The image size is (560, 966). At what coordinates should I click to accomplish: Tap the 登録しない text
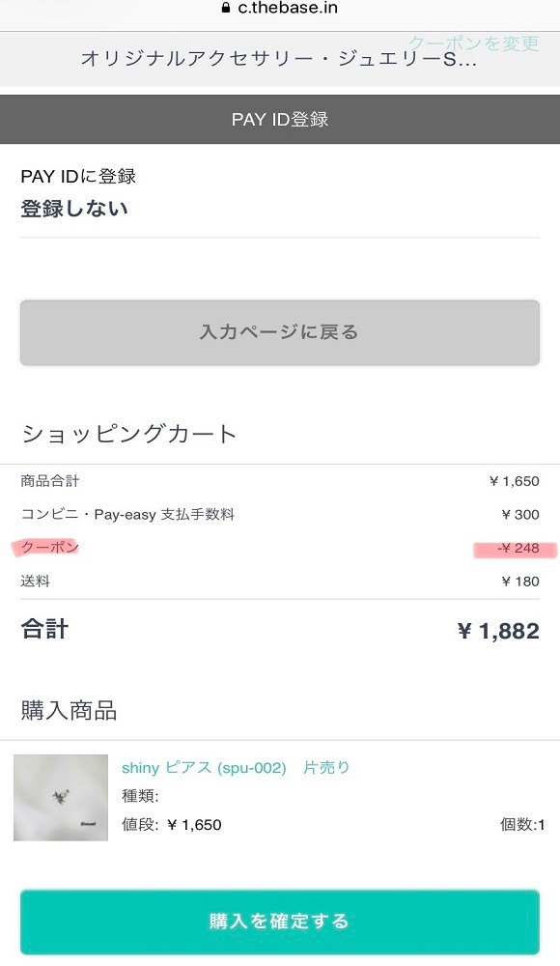(74, 209)
